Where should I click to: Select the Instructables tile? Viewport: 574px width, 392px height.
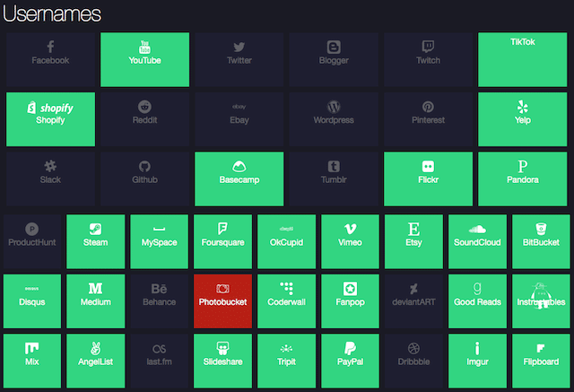pos(541,301)
